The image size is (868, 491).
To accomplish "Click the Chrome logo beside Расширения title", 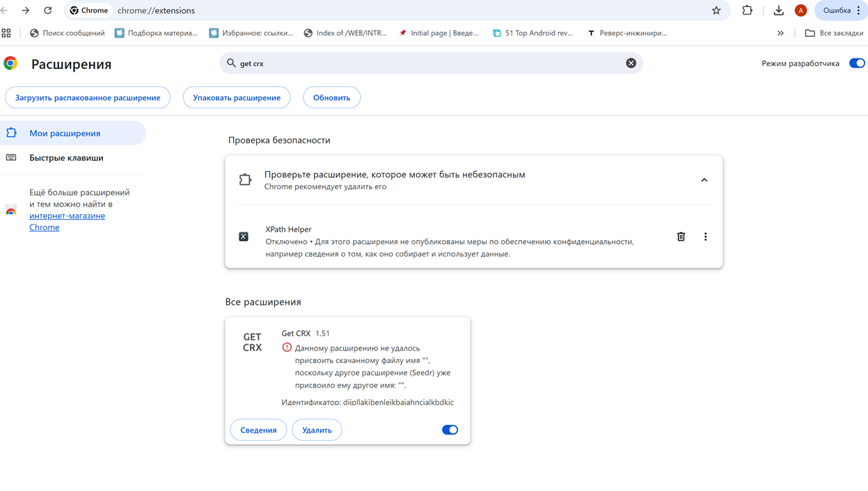I will tap(10, 63).
